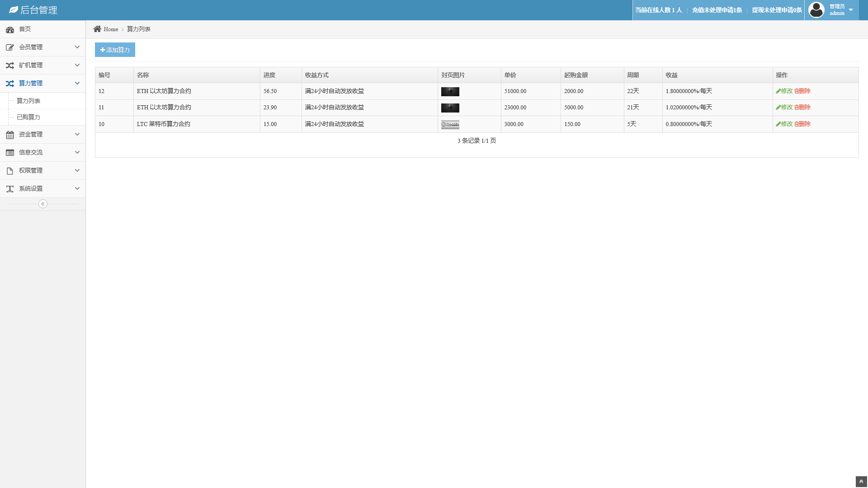Click the Home breadcrumb link
The height and width of the screenshot is (488, 868).
(111, 29)
